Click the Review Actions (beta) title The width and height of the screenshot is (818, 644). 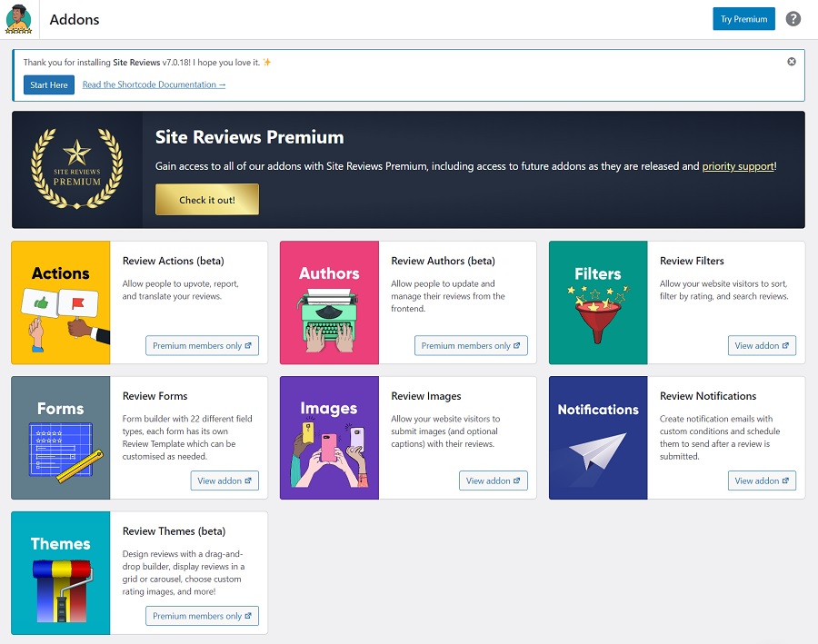174,261
